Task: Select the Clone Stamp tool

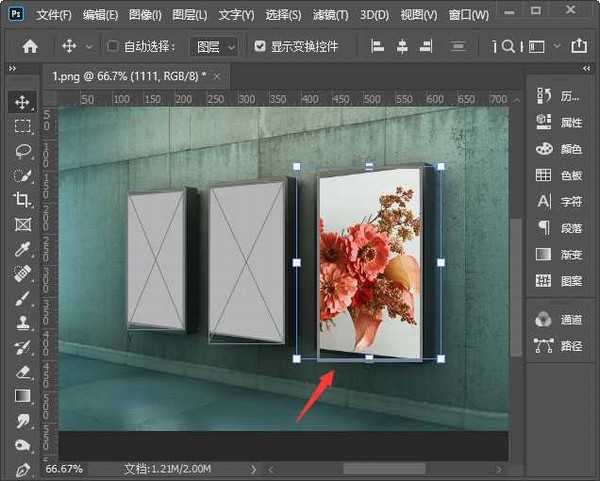Action: coord(22,322)
